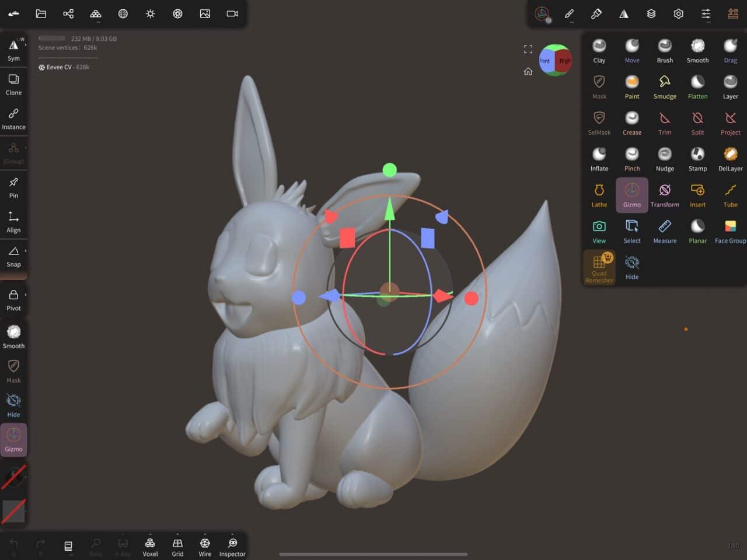The width and height of the screenshot is (747, 560).
Task: Select the Planar tool
Action: (697, 232)
